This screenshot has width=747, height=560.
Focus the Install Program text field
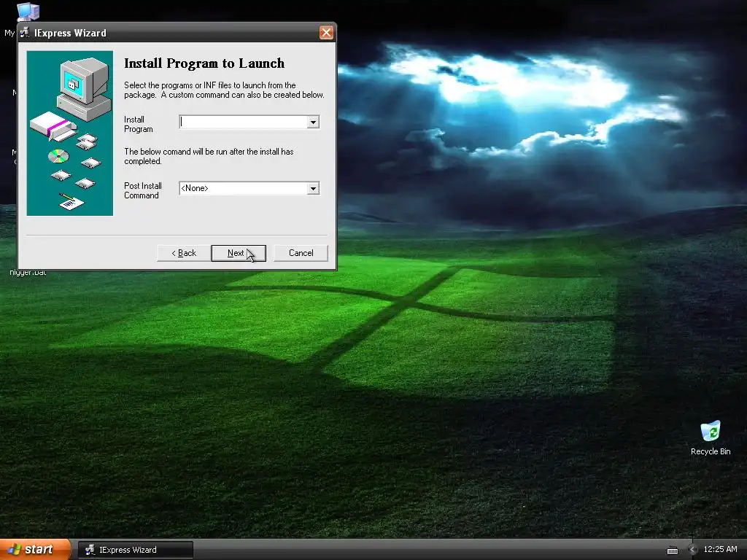coord(244,122)
